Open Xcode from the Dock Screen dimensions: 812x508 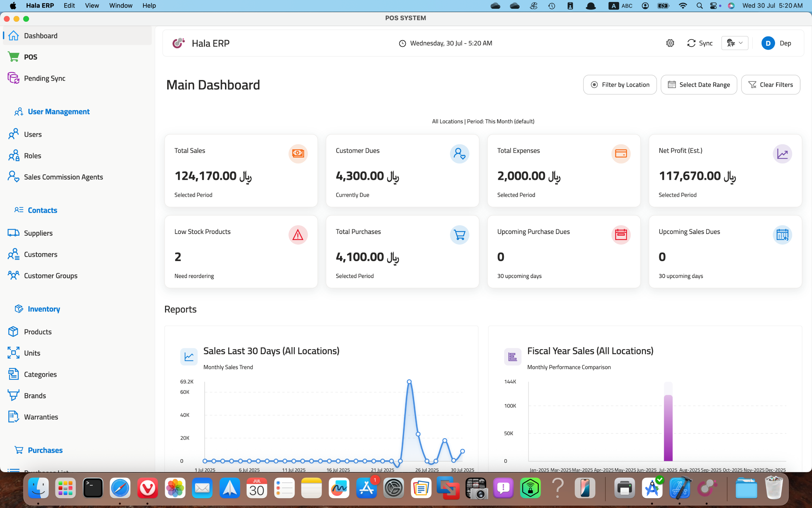679,488
